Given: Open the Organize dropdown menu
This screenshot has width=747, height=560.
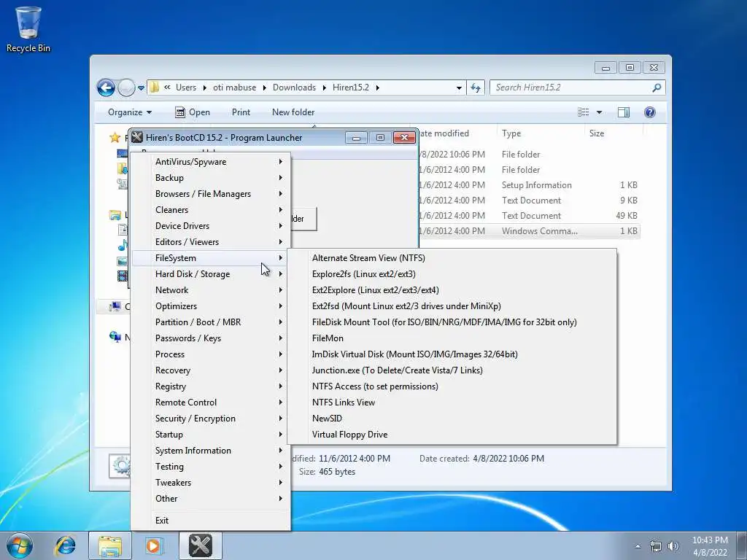Looking at the screenshot, I should pyautogui.click(x=130, y=112).
